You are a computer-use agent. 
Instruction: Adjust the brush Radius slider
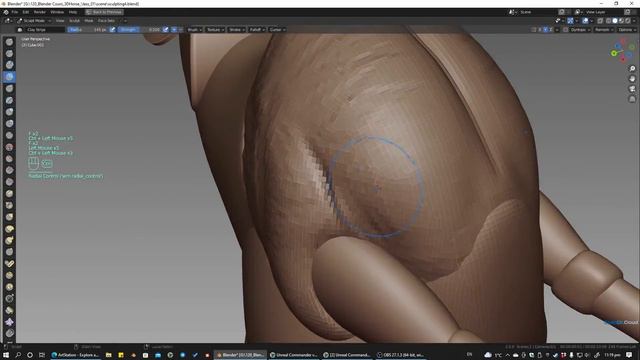[87, 29]
